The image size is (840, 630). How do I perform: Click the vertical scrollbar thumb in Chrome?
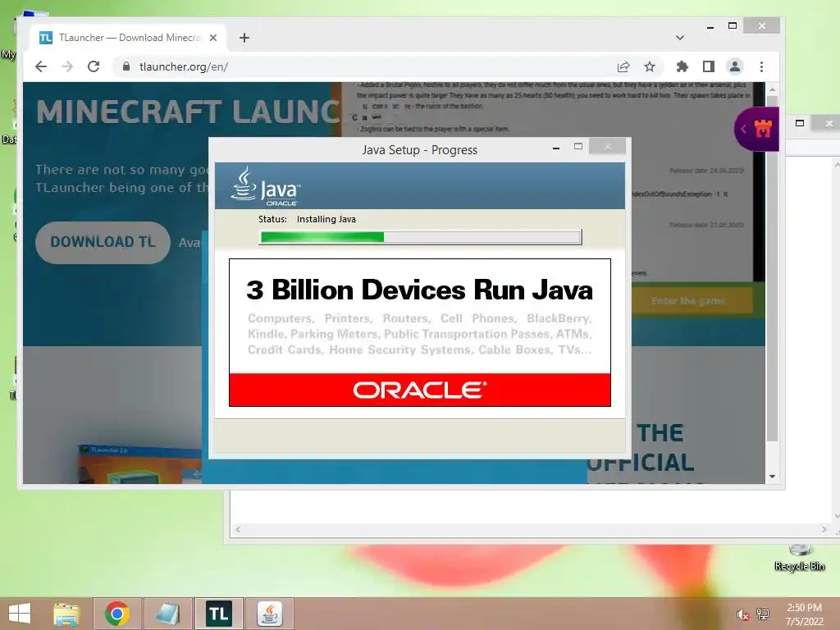pyautogui.click(x=772, y=268)
